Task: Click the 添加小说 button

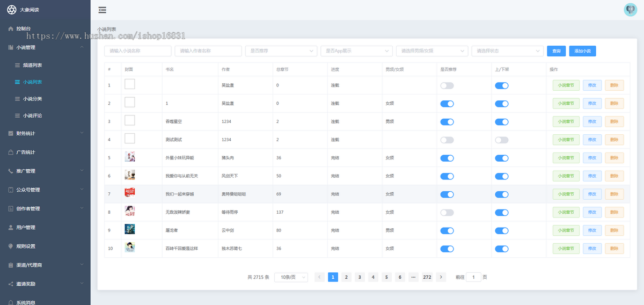Action: coord(582,51)
